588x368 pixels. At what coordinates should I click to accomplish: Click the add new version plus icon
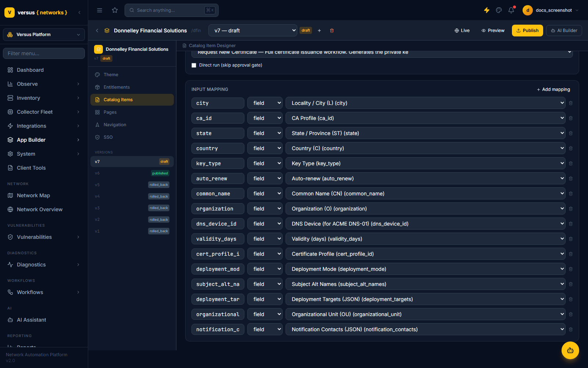(x=319, y=31)
